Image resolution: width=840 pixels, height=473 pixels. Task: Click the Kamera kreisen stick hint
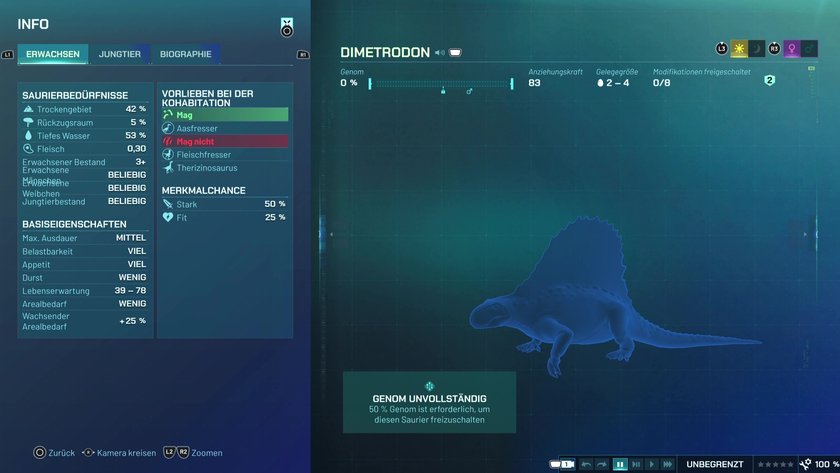point(119,453)
